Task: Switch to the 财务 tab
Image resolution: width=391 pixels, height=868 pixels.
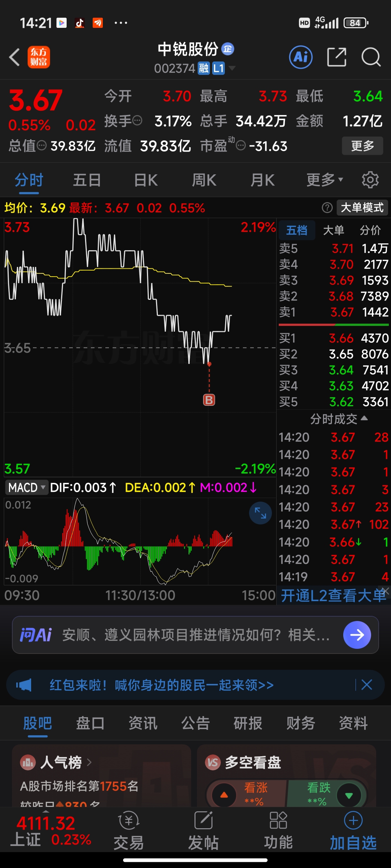Action: pyautogui.click(x=300, y=723)
